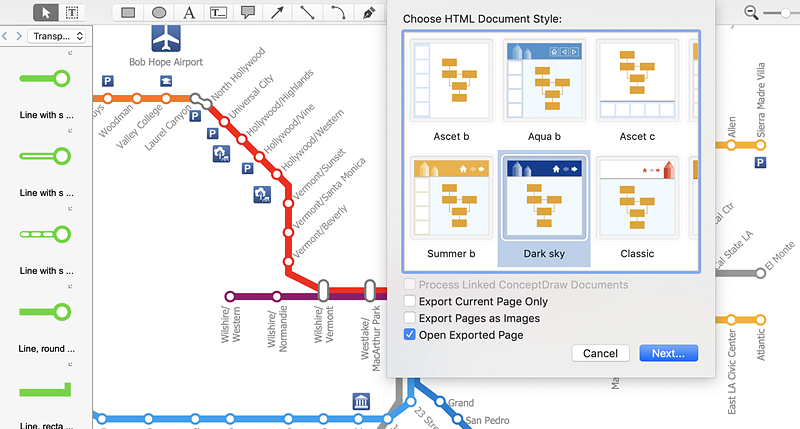
Task: Adjust the zoom slider handle
Action: (x=785, y=12)
